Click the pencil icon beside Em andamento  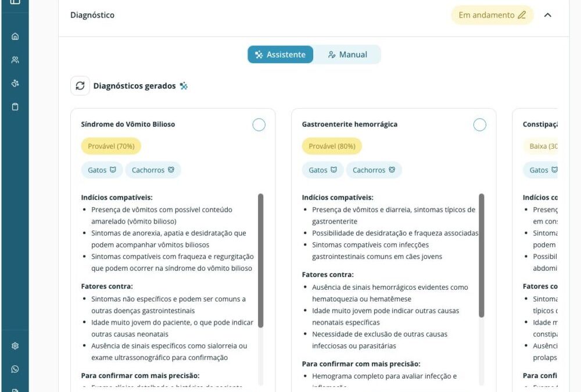(522, 15)
